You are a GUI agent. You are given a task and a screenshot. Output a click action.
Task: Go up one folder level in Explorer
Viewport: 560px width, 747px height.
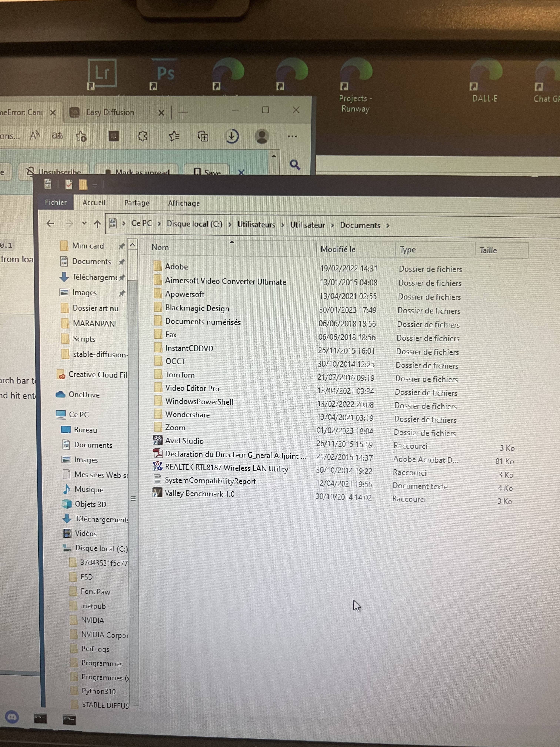click(97, 224)
